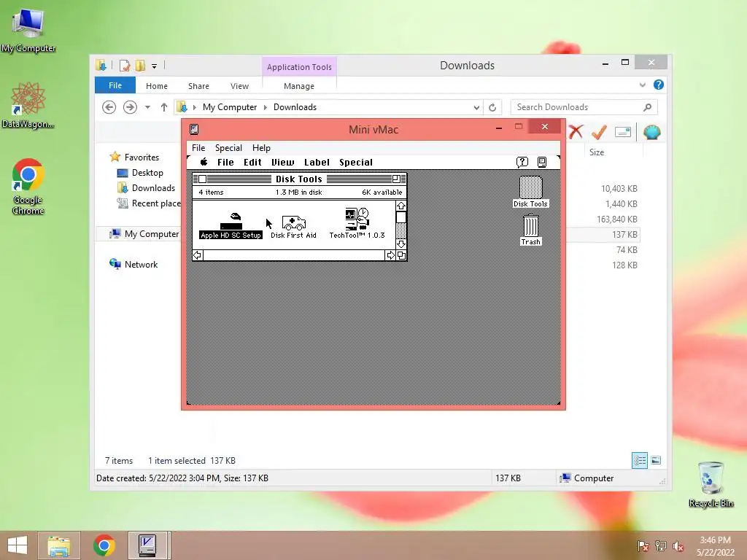The height and width of the screenshot is (560, 747).
Task: Open the Balloon Help question mark icon
Action: pyautogui.click(x=522, y=162)
